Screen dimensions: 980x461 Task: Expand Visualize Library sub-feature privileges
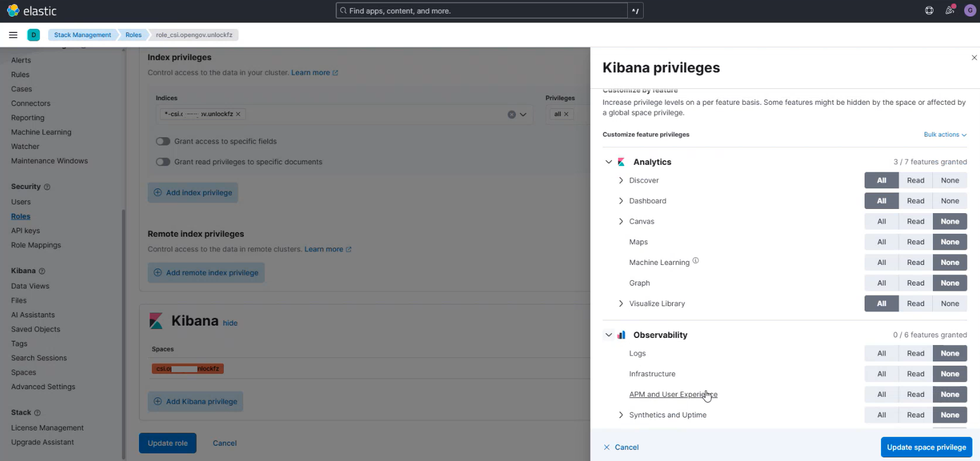coord(621,304)
